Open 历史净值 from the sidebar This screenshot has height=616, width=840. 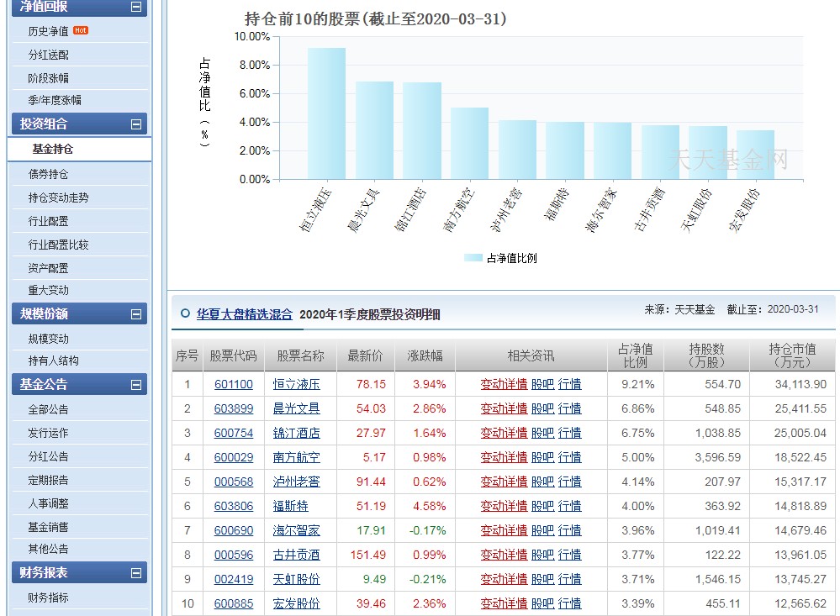(49, 29)
